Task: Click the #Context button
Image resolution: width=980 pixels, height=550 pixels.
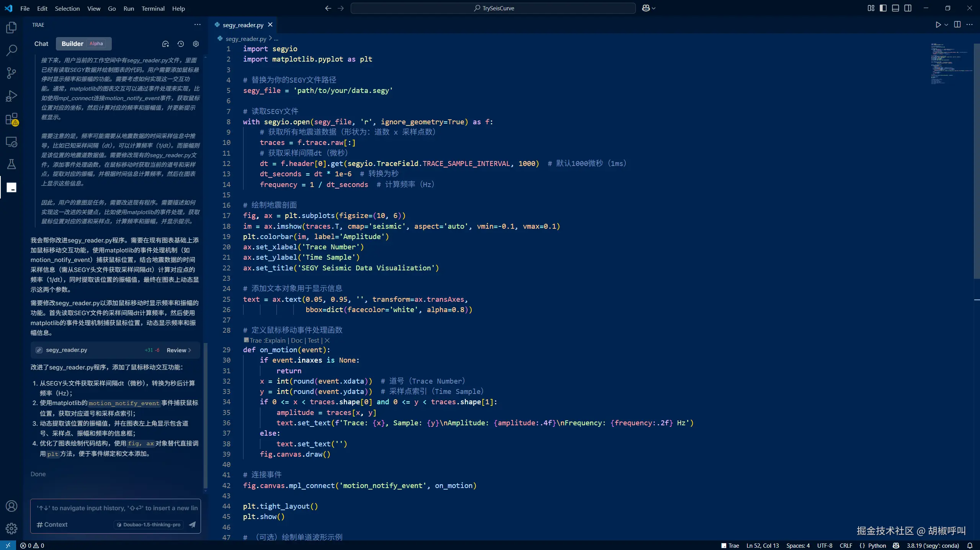Action: pyautogui.click(x=52, y=524)
